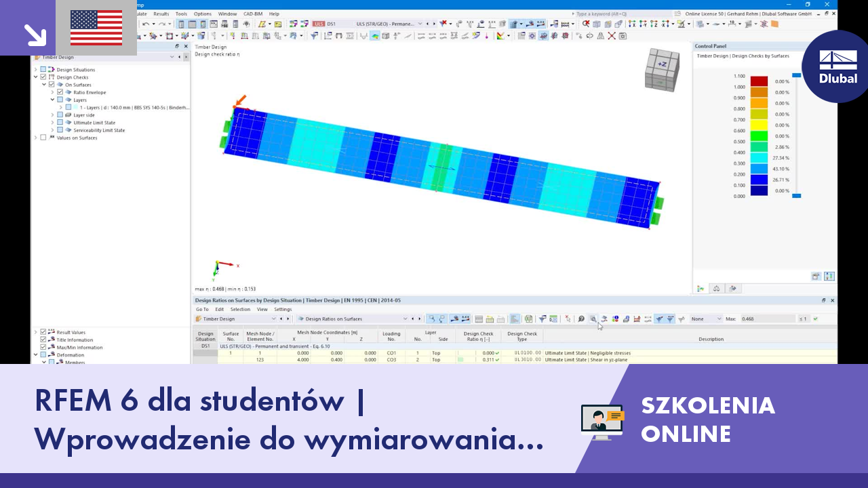
Task: Click the green check icon beside the ≤ 1 field
Action: point(816,319)
